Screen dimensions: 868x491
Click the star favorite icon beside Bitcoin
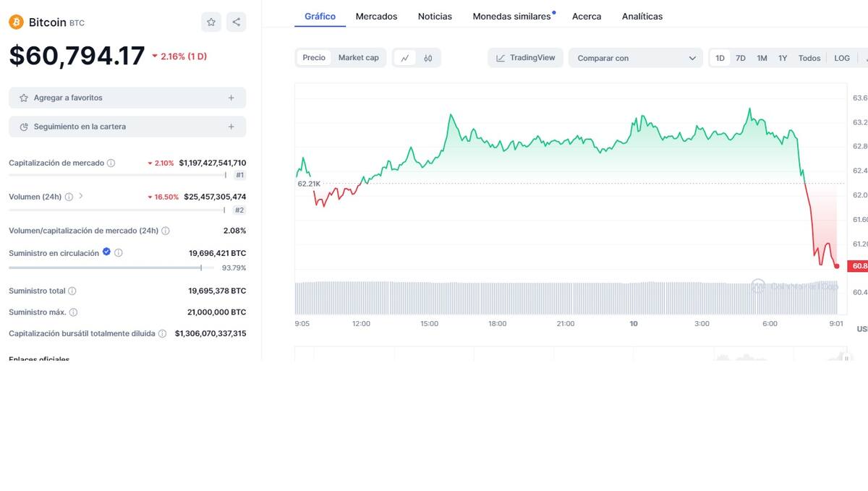coord(211,22)
